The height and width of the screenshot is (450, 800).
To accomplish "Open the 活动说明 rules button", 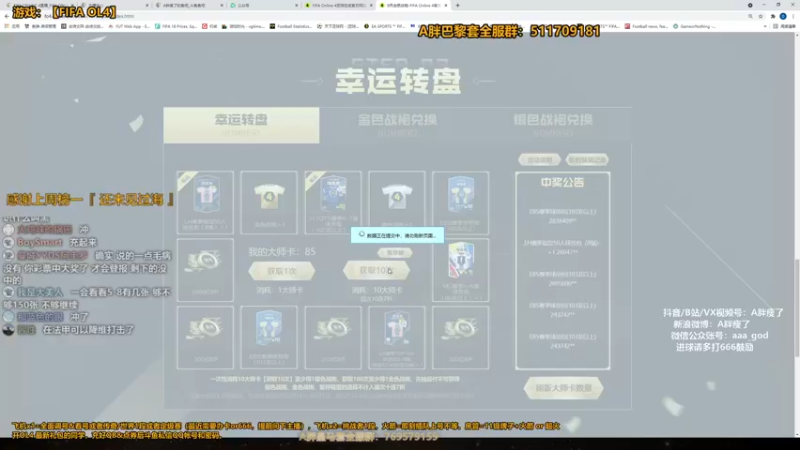I will tap(539, 160).
